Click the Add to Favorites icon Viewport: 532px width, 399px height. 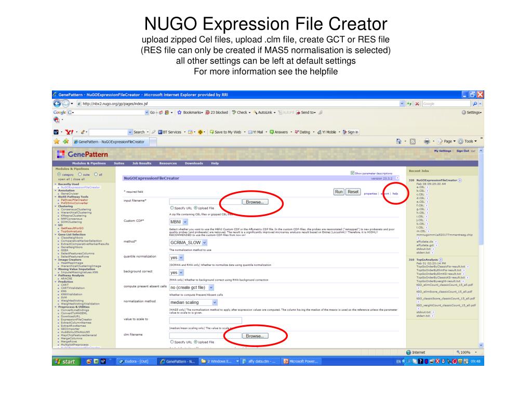pos(65,141)
